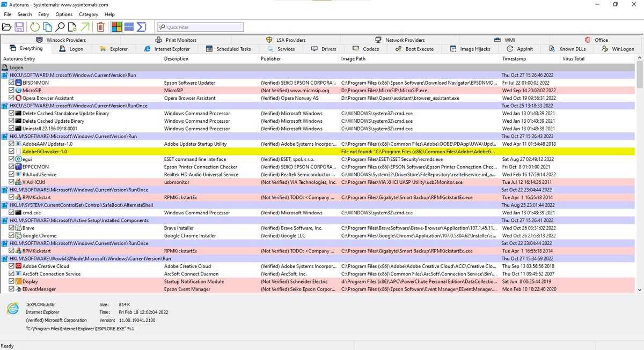This screenshot has height=350, width=644.
Task: Switch to the Winsock Providers tab
Action: (x=61, y=40)
